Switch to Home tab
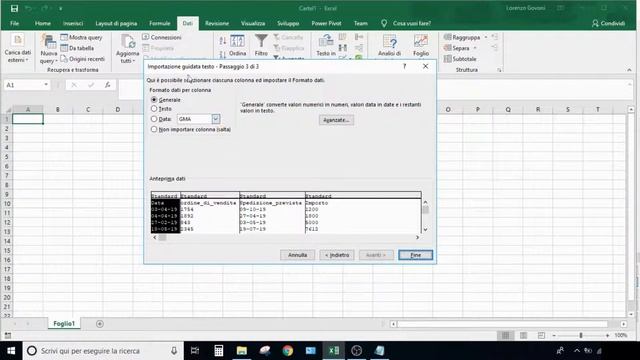640x360 pixels. pyautogui.click(x=43, y=23)
